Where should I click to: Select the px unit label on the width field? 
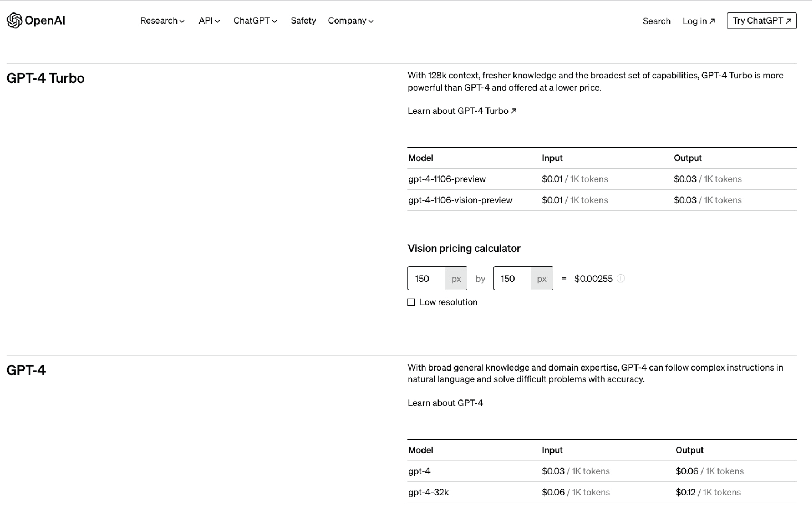[x=456, y=279]
